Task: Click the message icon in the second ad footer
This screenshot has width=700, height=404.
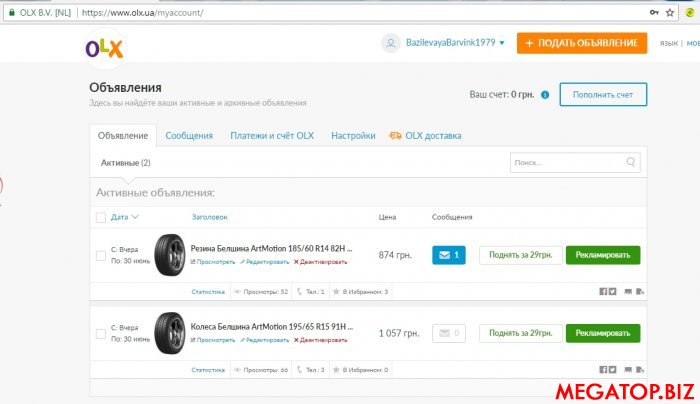Action: (628, 370)
